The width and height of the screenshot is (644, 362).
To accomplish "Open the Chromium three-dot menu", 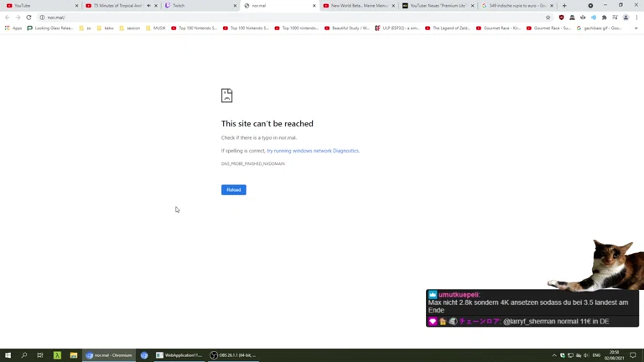I will pyautogui.click(x=636, y=18).
